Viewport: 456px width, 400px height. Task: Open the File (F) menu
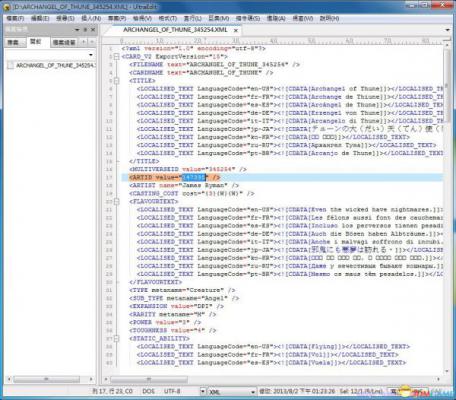(15, 18)
